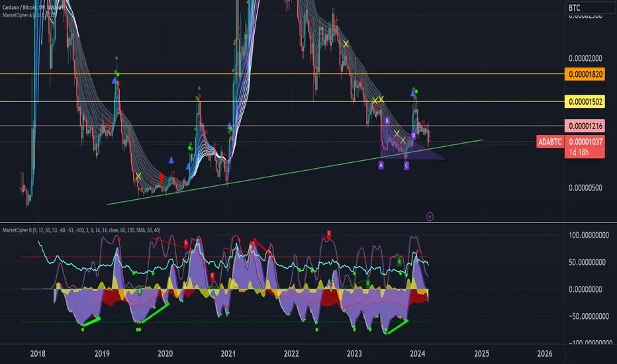Screen dimensions: 617x364
Task: Click the 2018 label on the time axis
Action: 38,354
